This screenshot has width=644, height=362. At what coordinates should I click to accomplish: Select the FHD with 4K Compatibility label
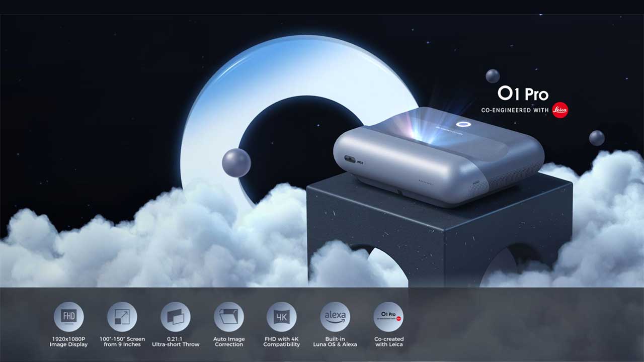click(282, 342)
